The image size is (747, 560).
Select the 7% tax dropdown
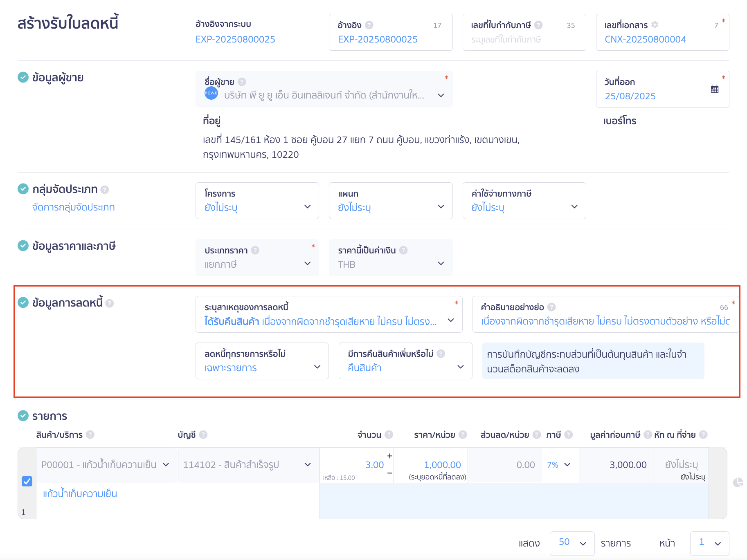[x=559, y=465]
